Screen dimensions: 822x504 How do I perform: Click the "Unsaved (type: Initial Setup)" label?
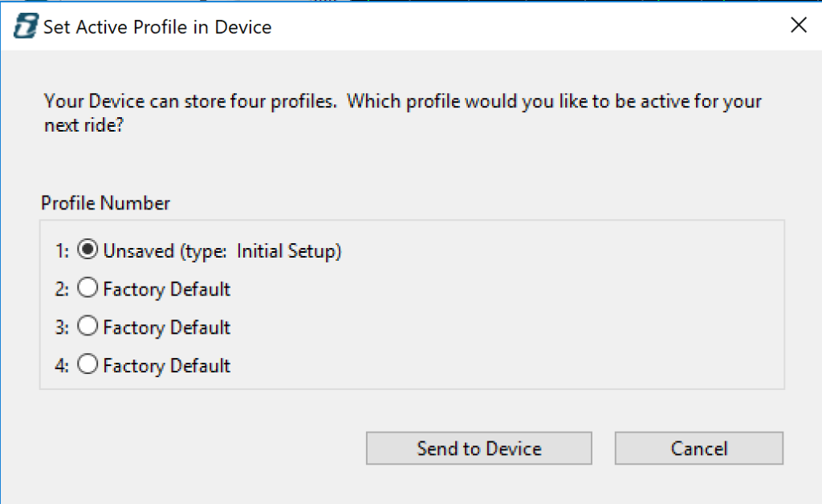(x=222, y=251)
